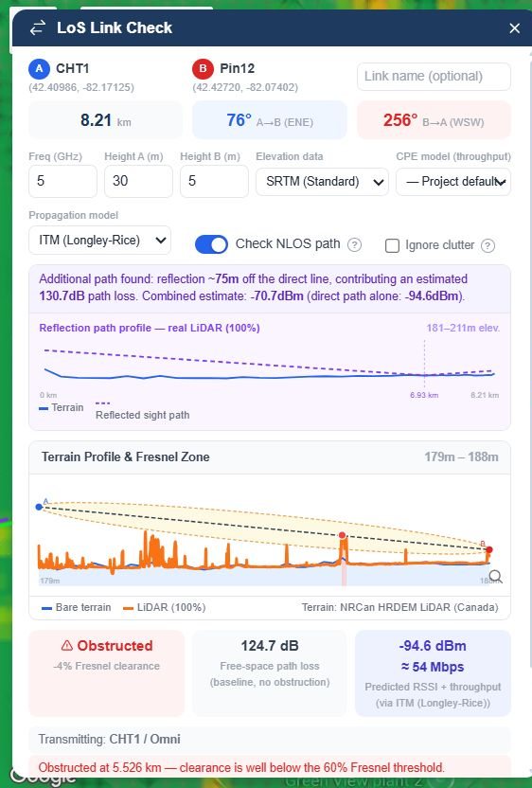Toggle the Check NLOS path switch off
The width and height of the screenshot is (532, 788).
click(211, 244)
